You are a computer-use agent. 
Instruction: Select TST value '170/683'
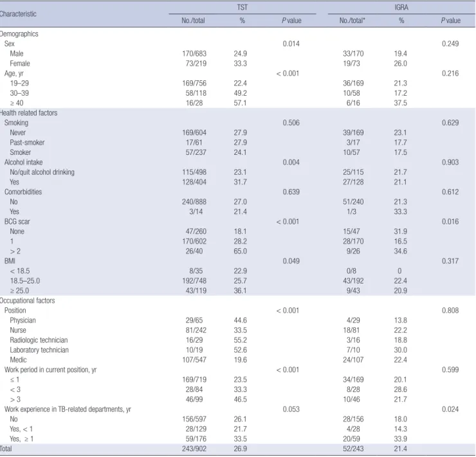point(194,54)
